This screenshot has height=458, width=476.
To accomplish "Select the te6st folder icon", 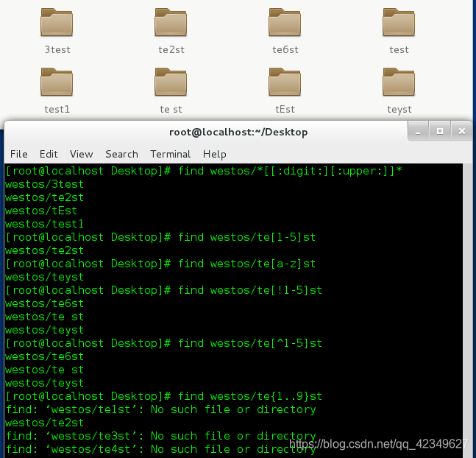I will click(x=285, y=22).
